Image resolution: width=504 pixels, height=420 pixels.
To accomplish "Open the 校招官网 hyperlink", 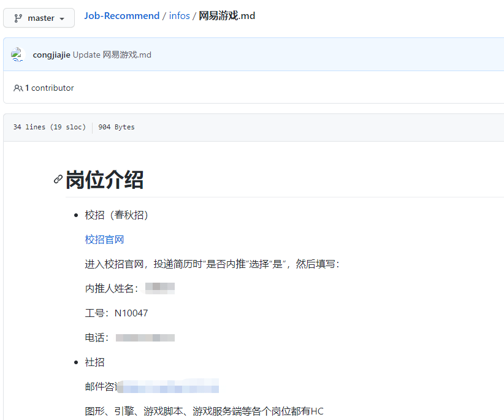I will [104, 240].
